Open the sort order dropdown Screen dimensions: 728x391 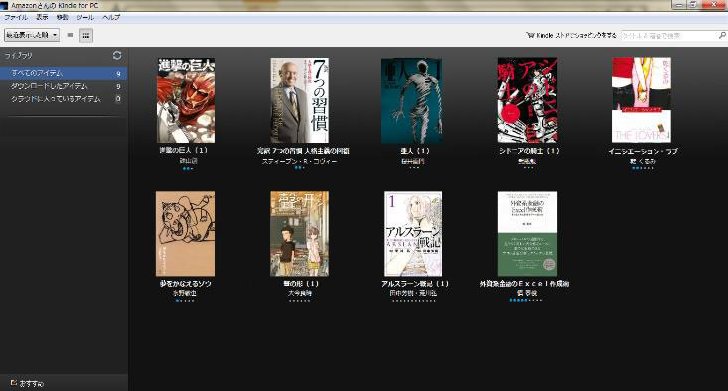pyautogui.click(x=32, y=35)
